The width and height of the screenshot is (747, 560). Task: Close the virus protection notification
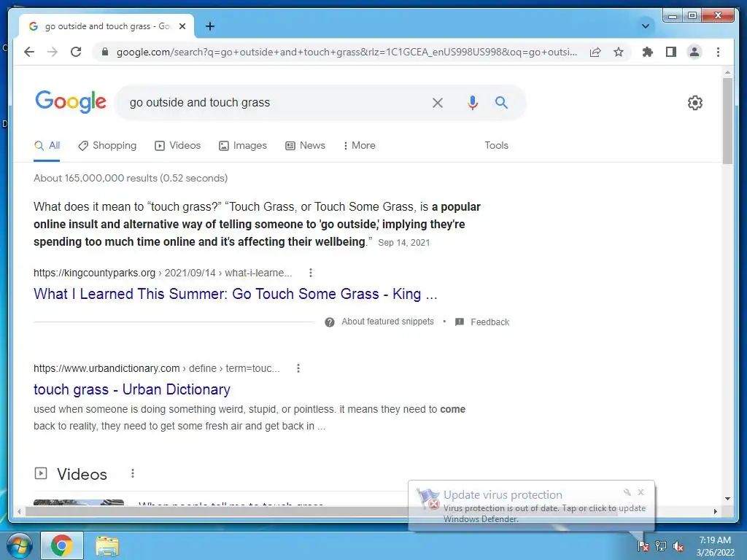pos(640,492)
